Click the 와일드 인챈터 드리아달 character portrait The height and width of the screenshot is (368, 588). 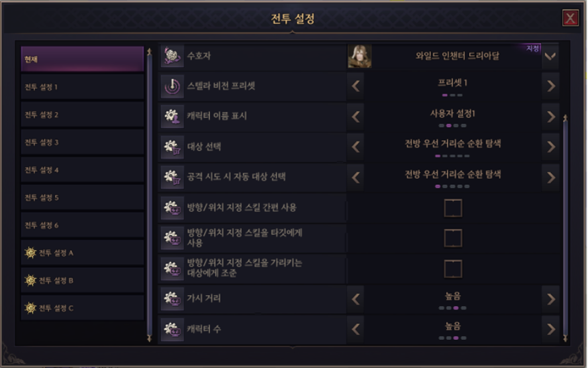(360, 56)
